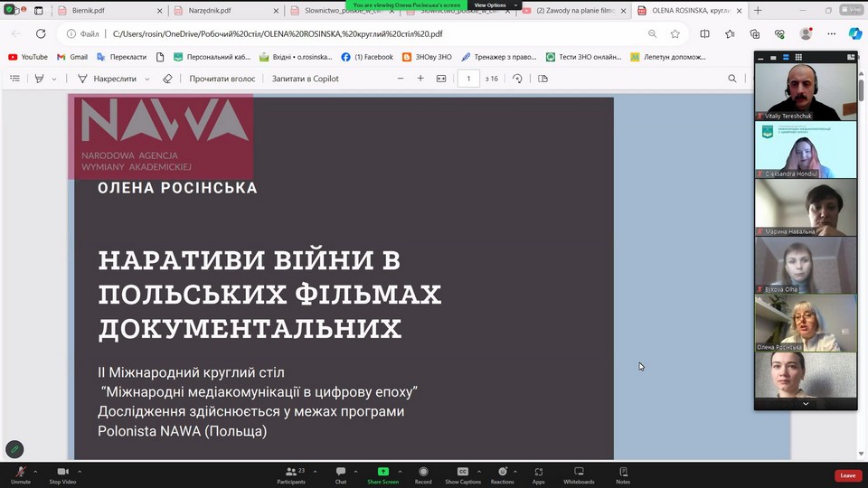Click Прочитати вголос read aloud button
The height and width of the screenshot is (488, 868).
point(222,79)
